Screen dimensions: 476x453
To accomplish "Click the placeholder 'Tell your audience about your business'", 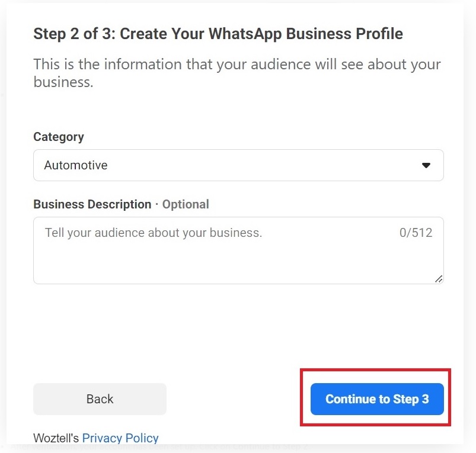I will (153, 233).
